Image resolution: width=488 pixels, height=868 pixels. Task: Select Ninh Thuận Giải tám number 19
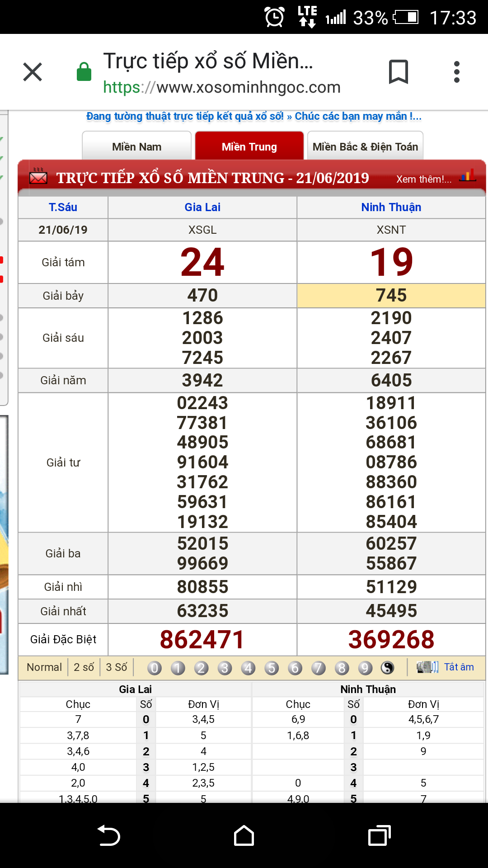click(x=391, y=262)
